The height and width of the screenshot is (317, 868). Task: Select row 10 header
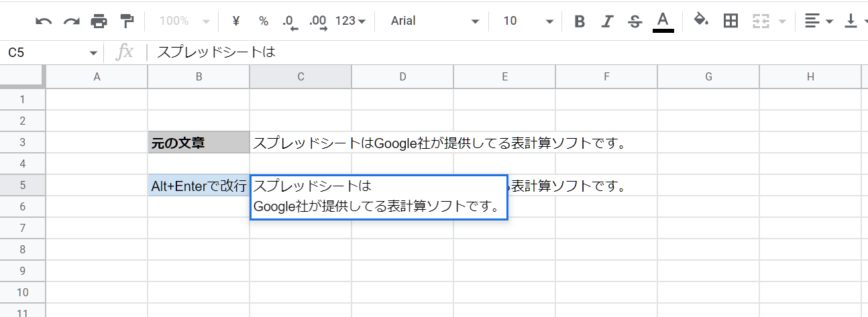coord(22,292)
